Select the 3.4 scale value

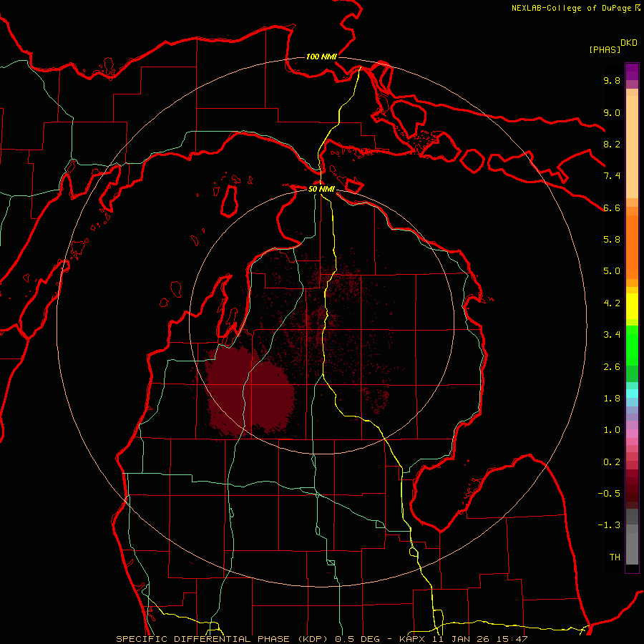612,335
